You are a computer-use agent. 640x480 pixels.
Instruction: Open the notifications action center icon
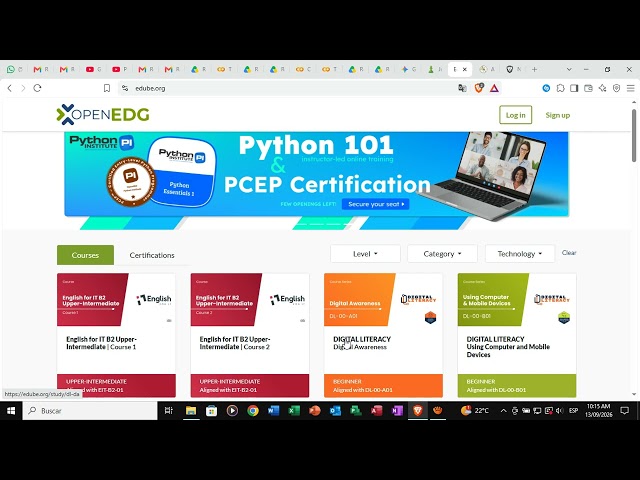(x=624, y=411)
